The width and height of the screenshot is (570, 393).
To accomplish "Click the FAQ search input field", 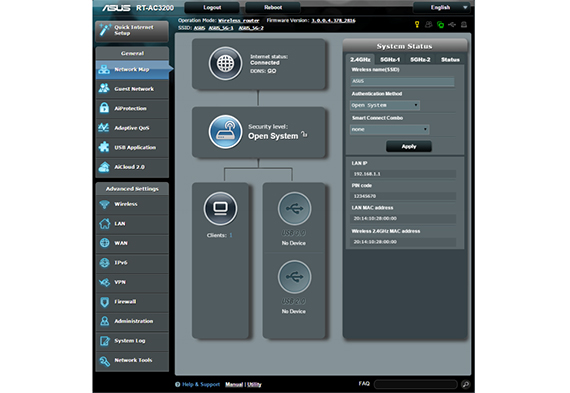I will (x=416, y=384).
